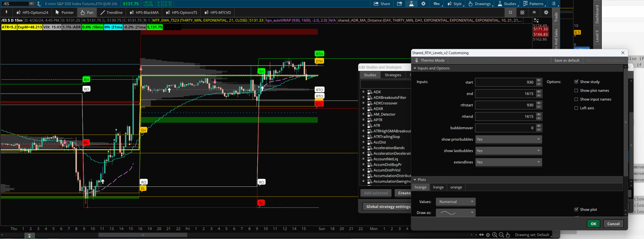Click the pin icon in drawing toolbar
The height and width of the screenshot is (239, 644).
pos(6,13)
